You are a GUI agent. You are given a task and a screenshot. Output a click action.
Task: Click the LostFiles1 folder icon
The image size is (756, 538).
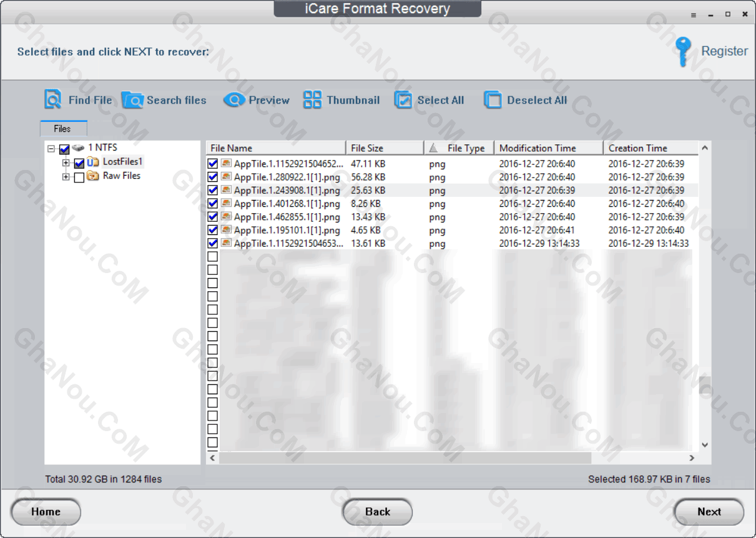[93, 162]
